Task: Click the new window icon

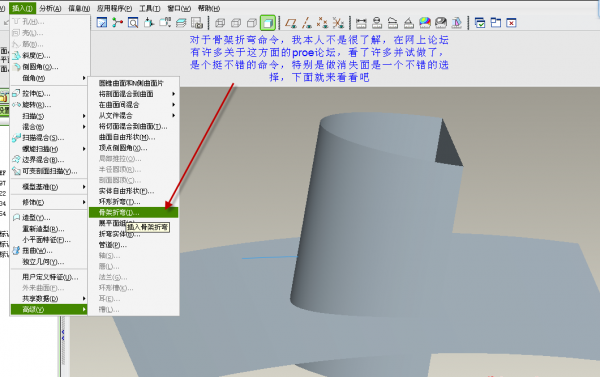Action: (496, 23)
